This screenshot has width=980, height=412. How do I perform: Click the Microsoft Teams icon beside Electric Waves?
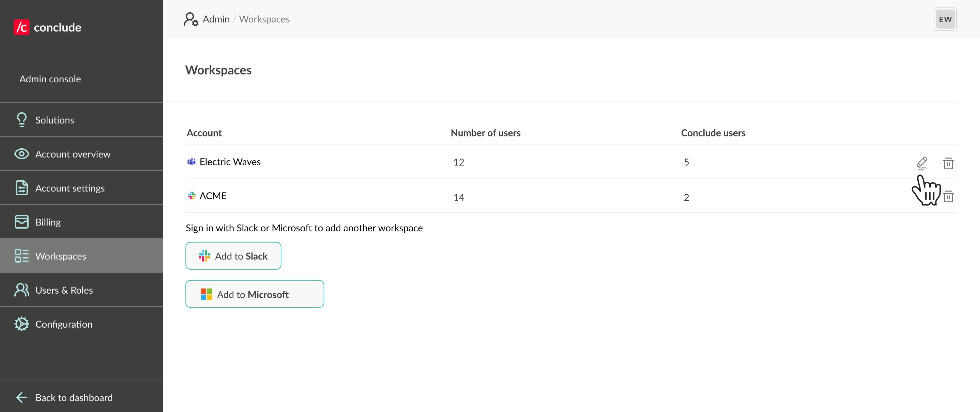pyautogui.click(x=191, y=162)
